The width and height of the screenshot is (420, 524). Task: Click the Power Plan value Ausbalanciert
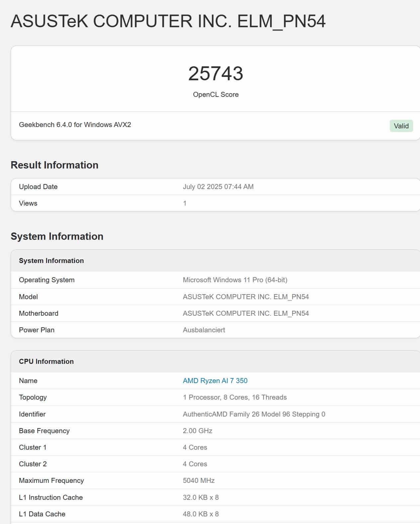tap(204, 330)
